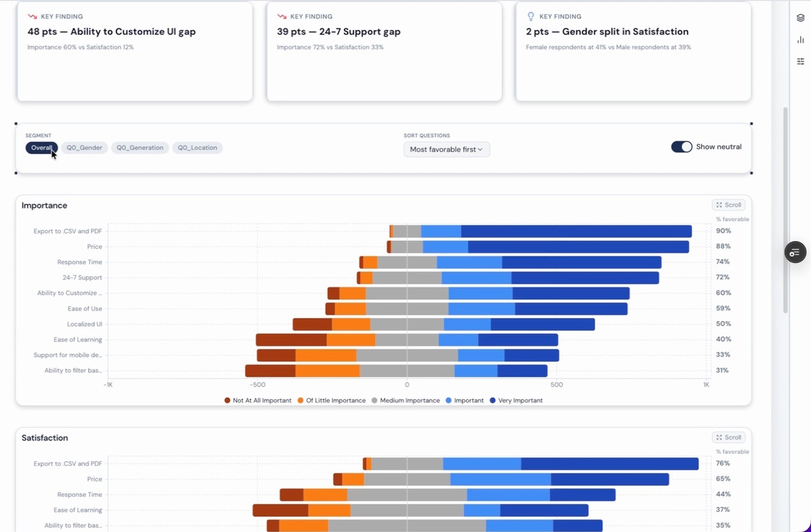Screen dimensions: 811x532
Task: Click the page vertical scrollbar
Action: (x=786, y=210)
